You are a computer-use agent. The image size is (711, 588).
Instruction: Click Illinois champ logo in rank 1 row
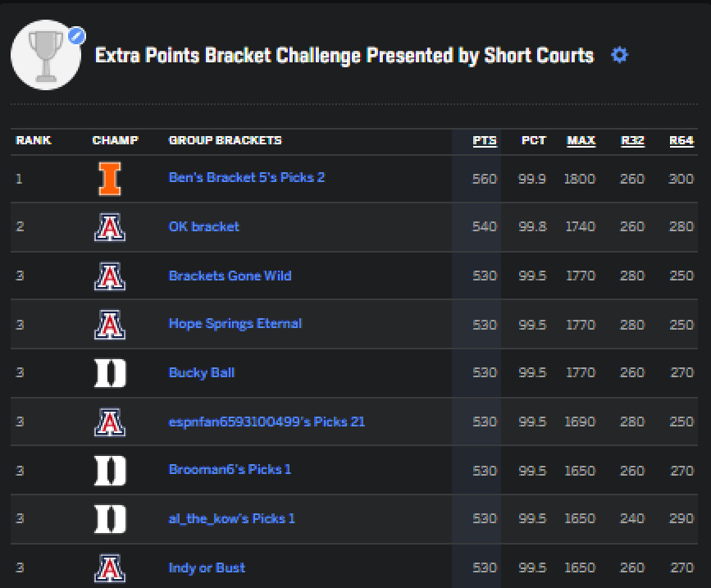tap(110, 179)
